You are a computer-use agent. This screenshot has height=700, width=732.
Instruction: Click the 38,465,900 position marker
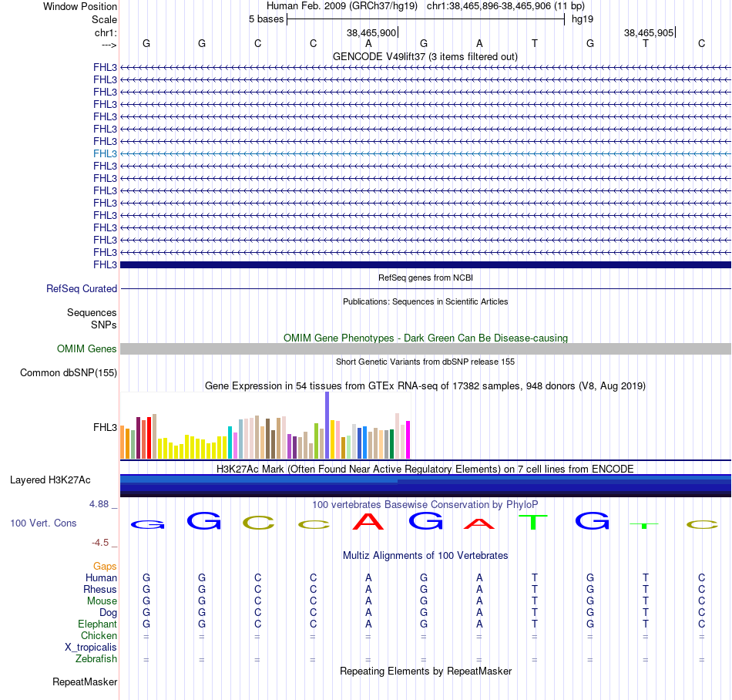pos(371,32)
